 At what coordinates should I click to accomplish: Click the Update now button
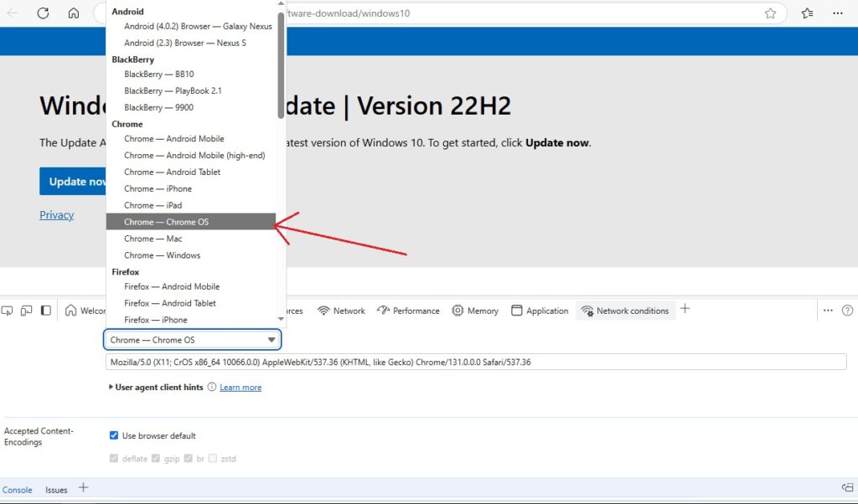pyautogui.click(x=73, y=182)
